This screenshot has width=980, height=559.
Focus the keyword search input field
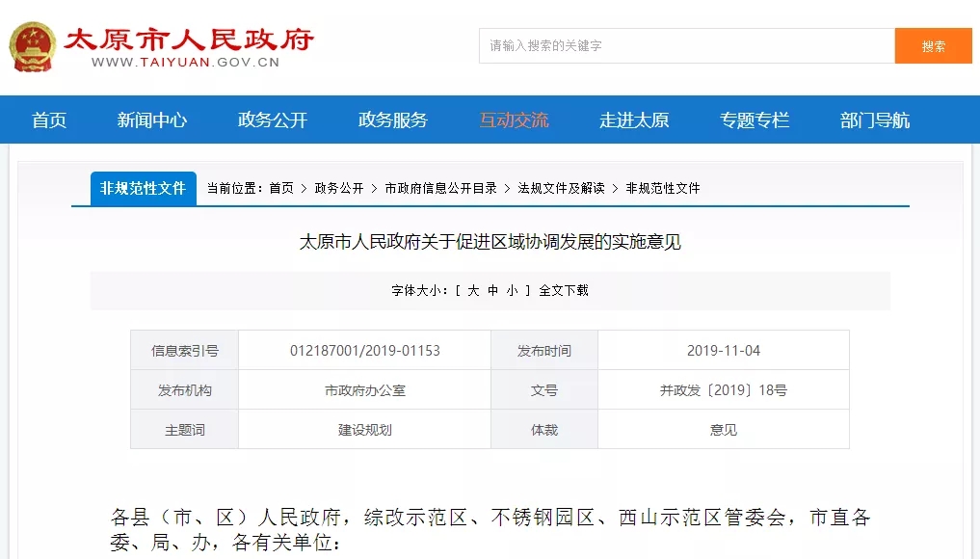[686, 45]
